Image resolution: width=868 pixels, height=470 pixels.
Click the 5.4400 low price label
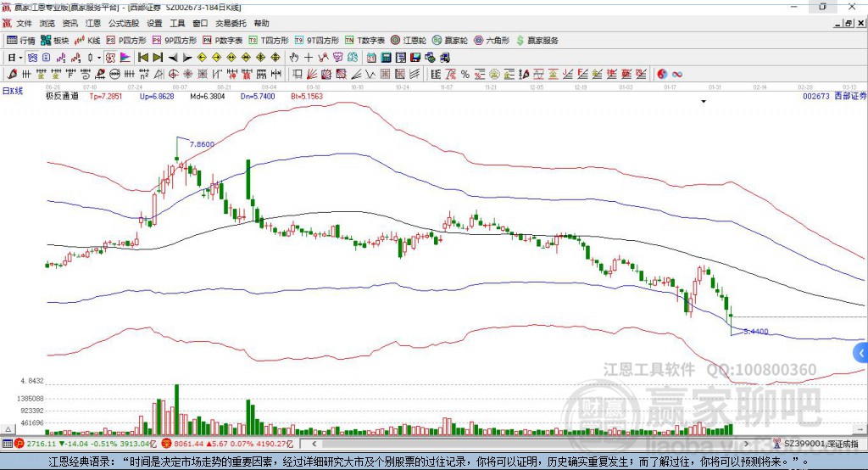click(x=755, y=332)
